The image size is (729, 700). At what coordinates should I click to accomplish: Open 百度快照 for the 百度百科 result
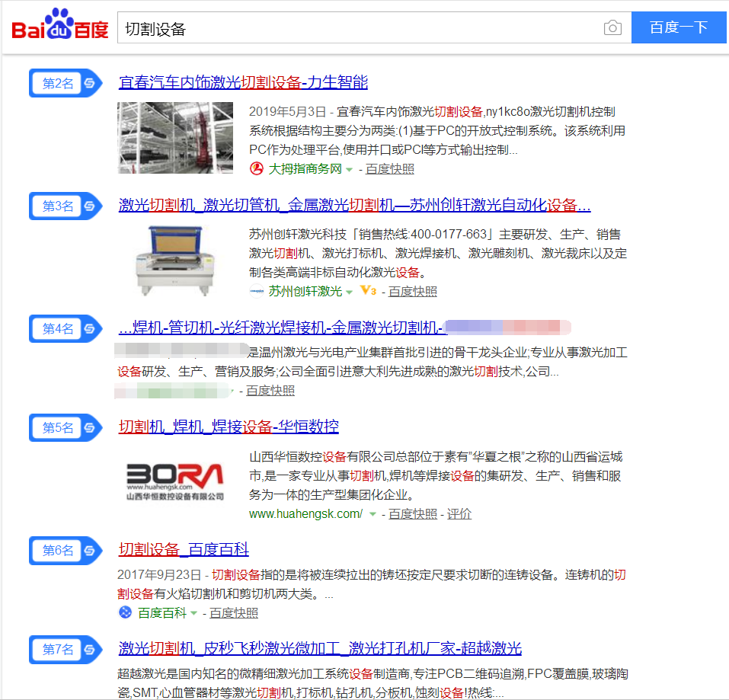click(x=234, y=612)
